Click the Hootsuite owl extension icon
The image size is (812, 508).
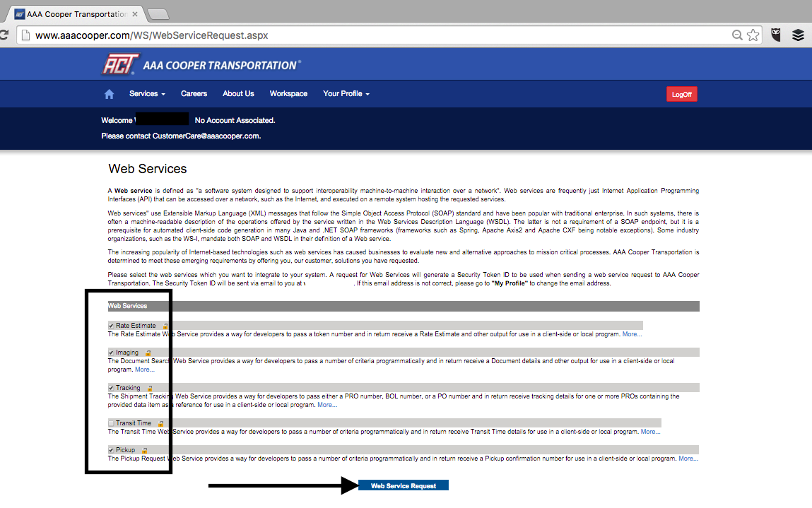coord(776,35)
